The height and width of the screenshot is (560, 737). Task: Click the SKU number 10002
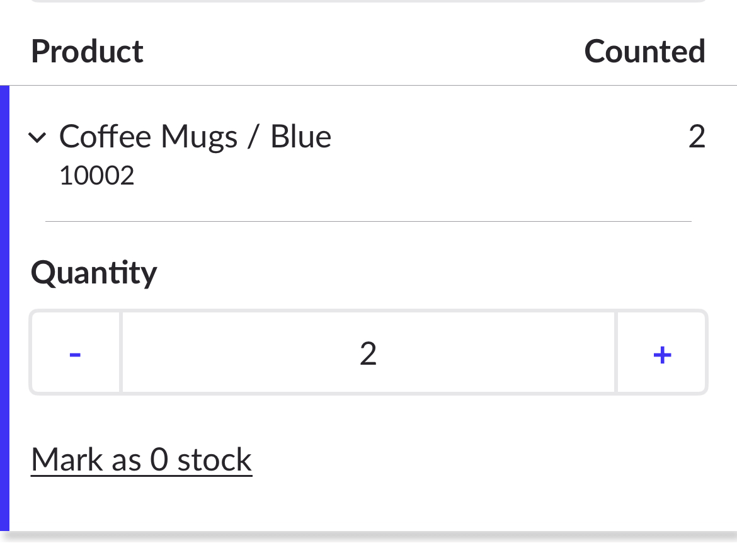[96, 175]
